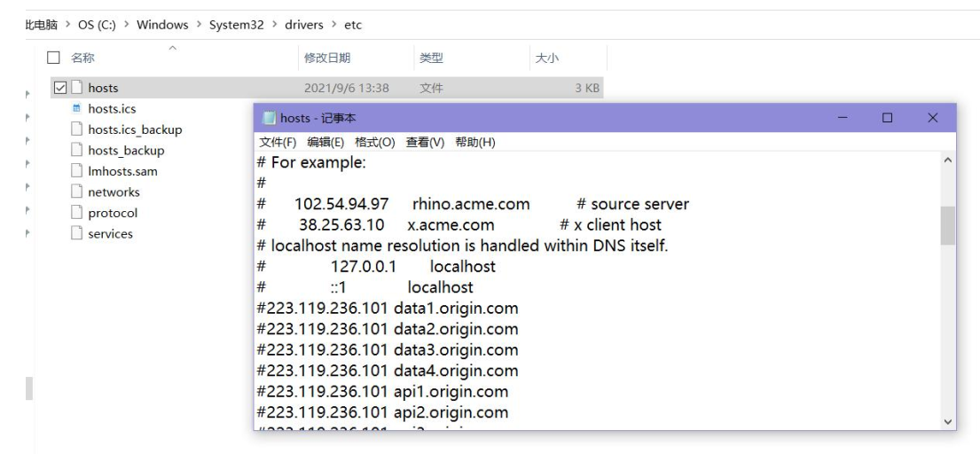Click the hosts_backup file icon

77,150
